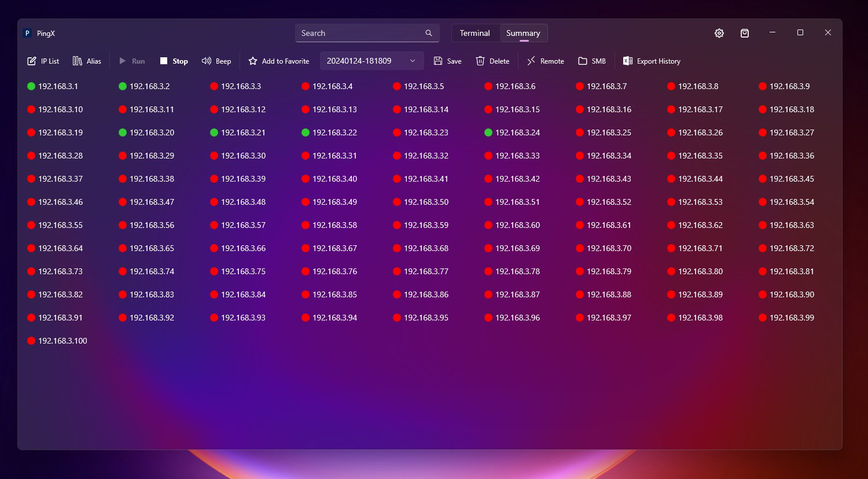
Task: Select host 192.168.3.50
Action: click(421, 202)
